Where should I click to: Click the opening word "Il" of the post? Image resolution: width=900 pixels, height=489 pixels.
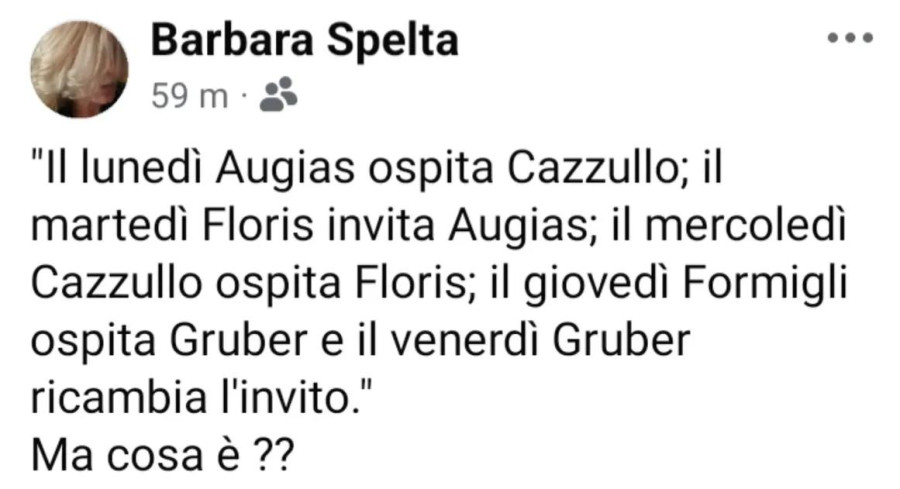[57, 175]
